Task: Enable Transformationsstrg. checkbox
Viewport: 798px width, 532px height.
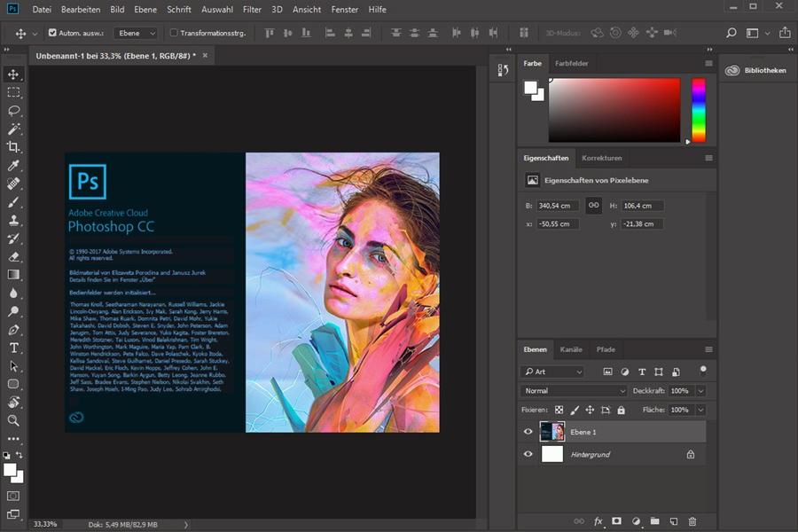Action: [174, 33]
